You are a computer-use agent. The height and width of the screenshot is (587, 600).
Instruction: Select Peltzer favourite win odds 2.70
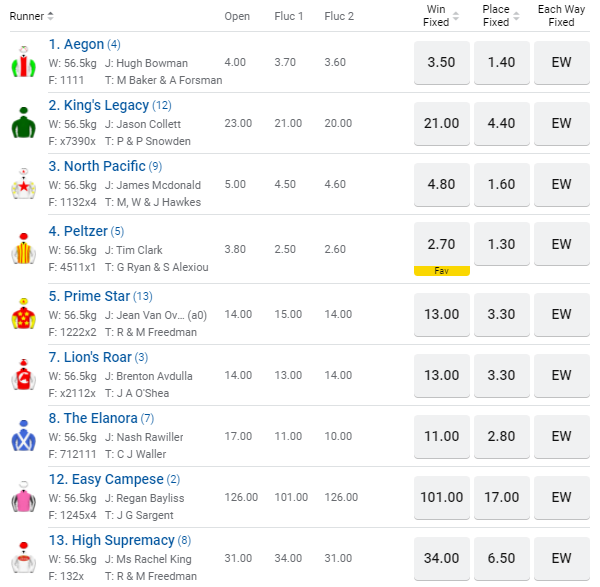(441, 244)
